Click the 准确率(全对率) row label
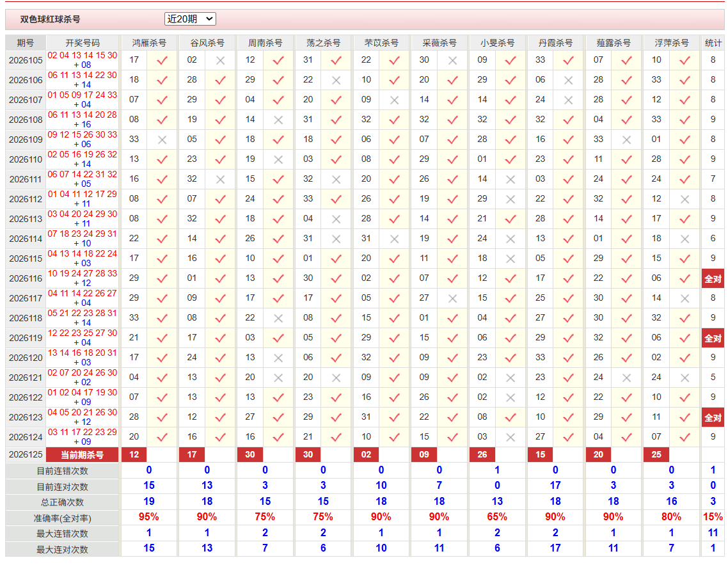Viewport: 728px width, 565px height. point(62,518)
